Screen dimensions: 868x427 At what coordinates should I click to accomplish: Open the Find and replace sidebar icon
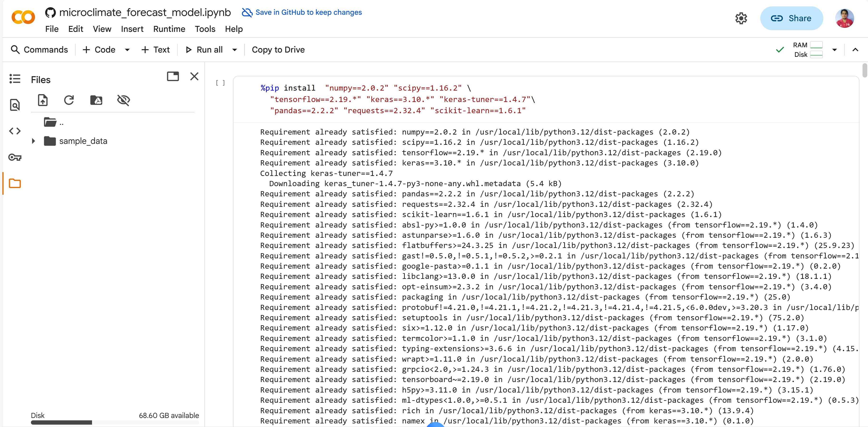point(15,105)
